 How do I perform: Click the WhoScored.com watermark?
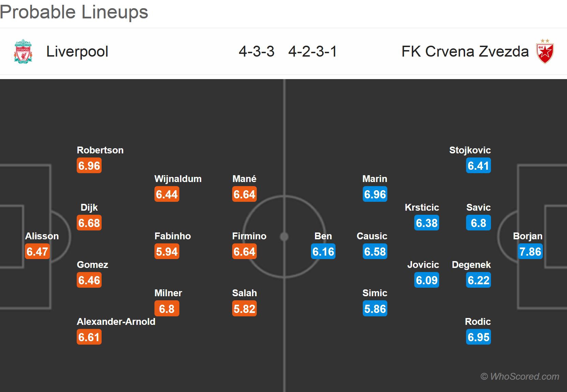pos(520,376)
